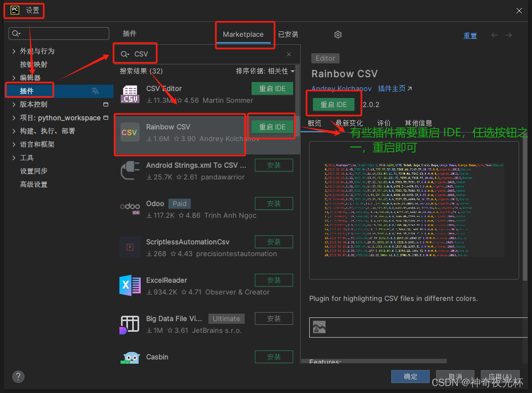This screenshot has width=532, height=393.
Task: Click the Editor category tag
Action: [x=325, y=58]
